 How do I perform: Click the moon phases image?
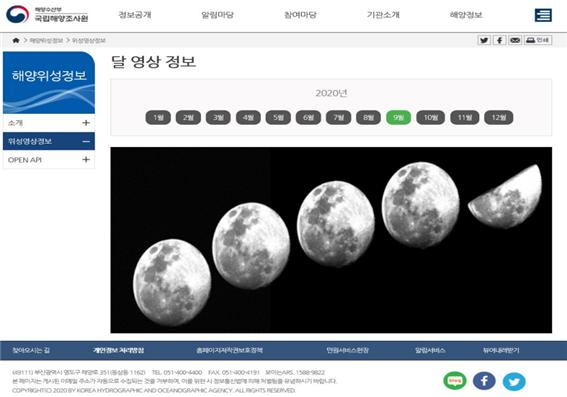331,240
